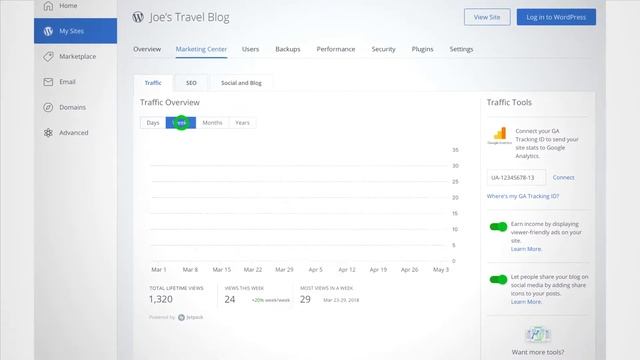Click the View Site button

click(487, 17)
